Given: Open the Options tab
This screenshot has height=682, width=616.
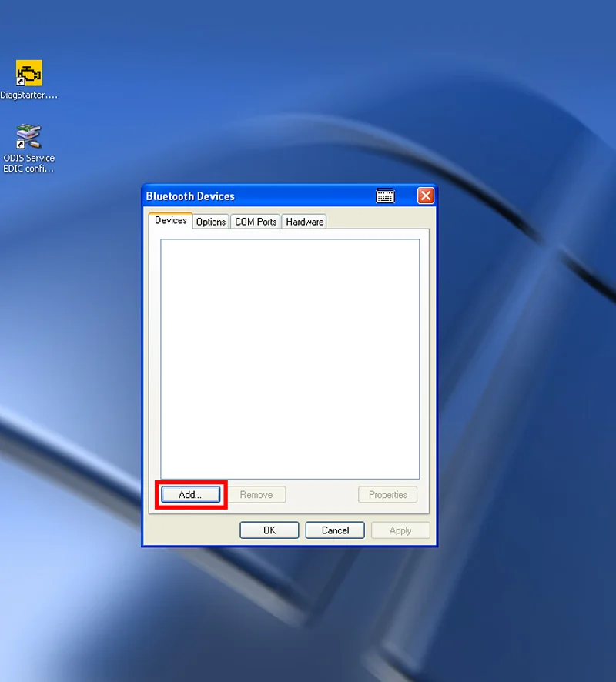Looking at the screenshot, I should (210, 222).
